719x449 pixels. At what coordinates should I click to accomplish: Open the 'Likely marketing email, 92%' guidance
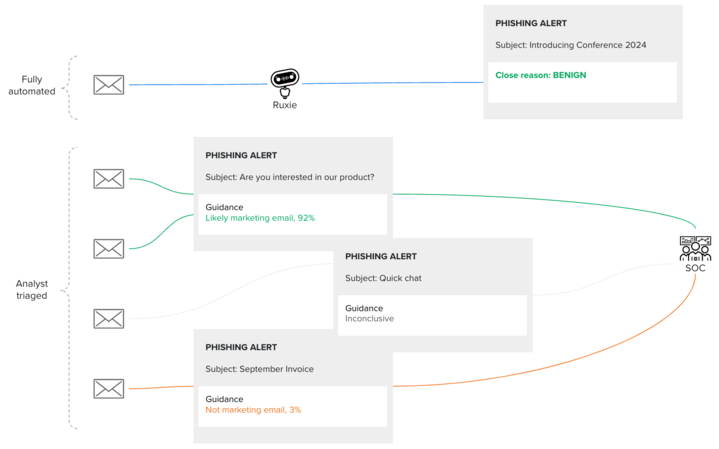pyautogui.click(x=260, y=218)
